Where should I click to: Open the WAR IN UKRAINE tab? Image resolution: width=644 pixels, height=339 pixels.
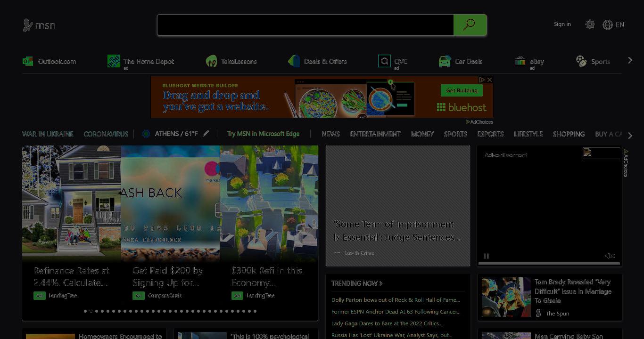[48, 134]
